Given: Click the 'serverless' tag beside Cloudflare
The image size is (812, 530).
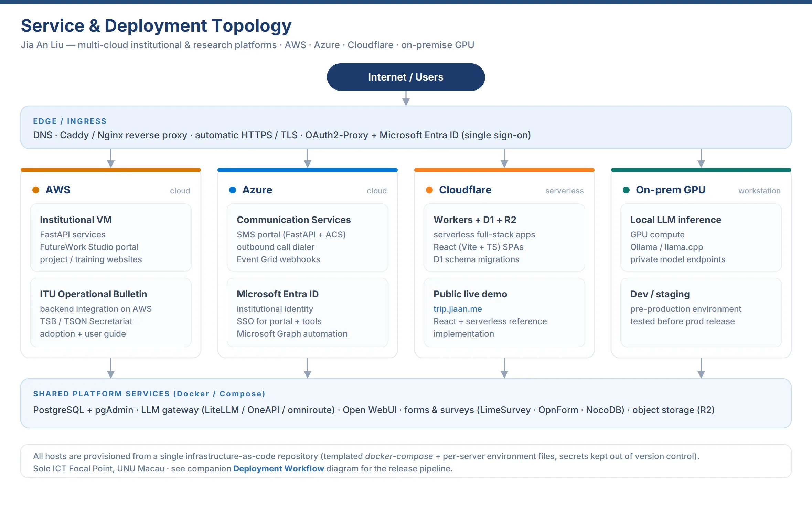Looking at the screenshot, I should pyautogui.click(x=565, y=191).
